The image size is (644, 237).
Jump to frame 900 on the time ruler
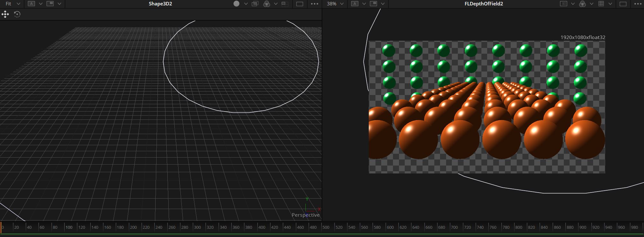[x=583, y=227]
